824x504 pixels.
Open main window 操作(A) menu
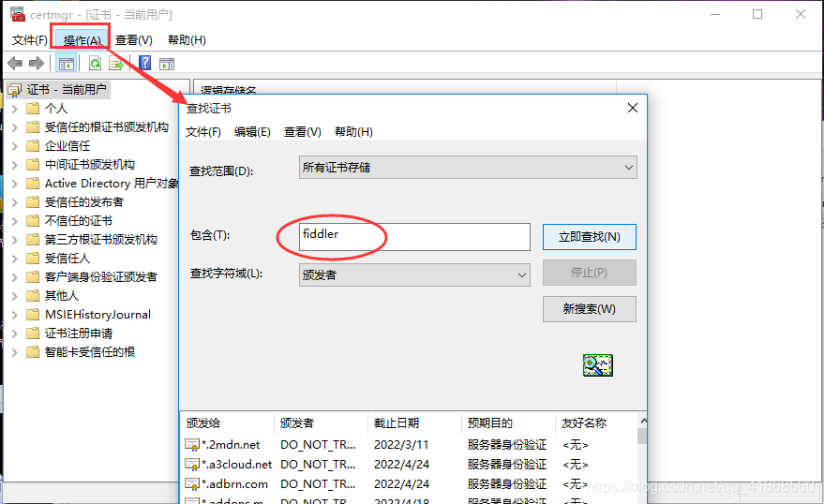82,40
